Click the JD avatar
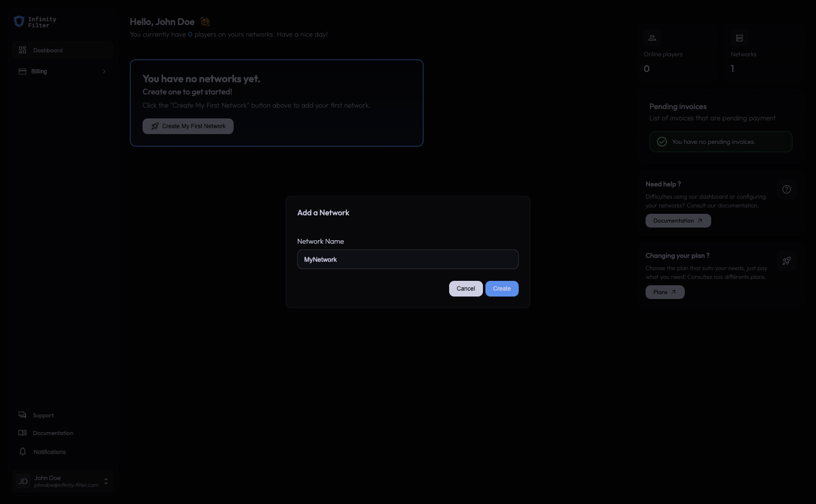The height and width of the screenshot is (504, 816). point(23,481)
